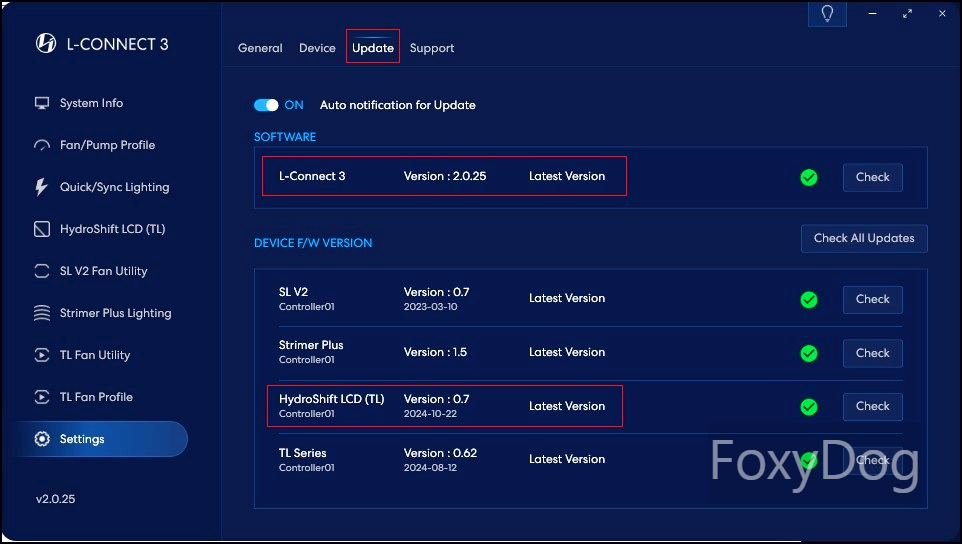Click 'Latest Version' in SL V2 row
Viewport: 962px width, 544px height.
[x=567, y=298]
